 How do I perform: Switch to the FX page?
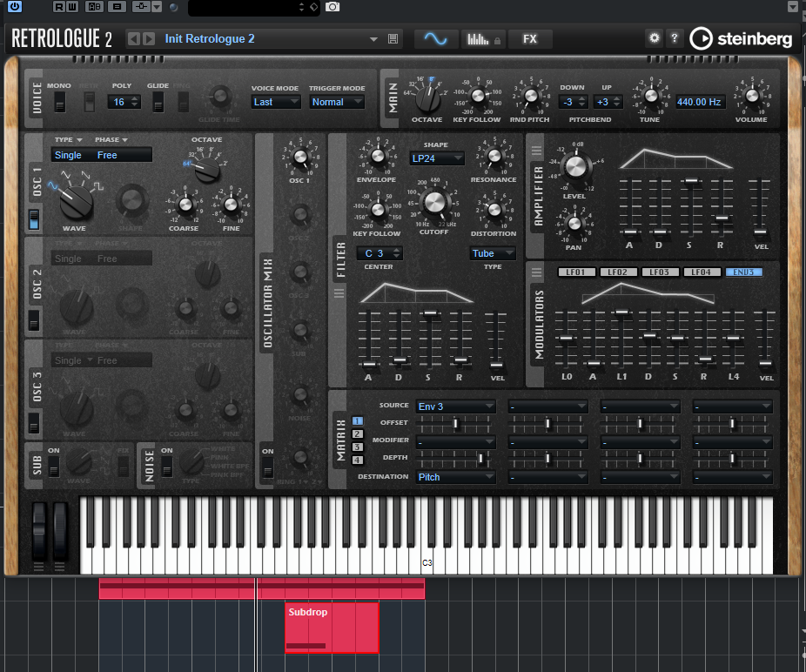coord(529,39)
